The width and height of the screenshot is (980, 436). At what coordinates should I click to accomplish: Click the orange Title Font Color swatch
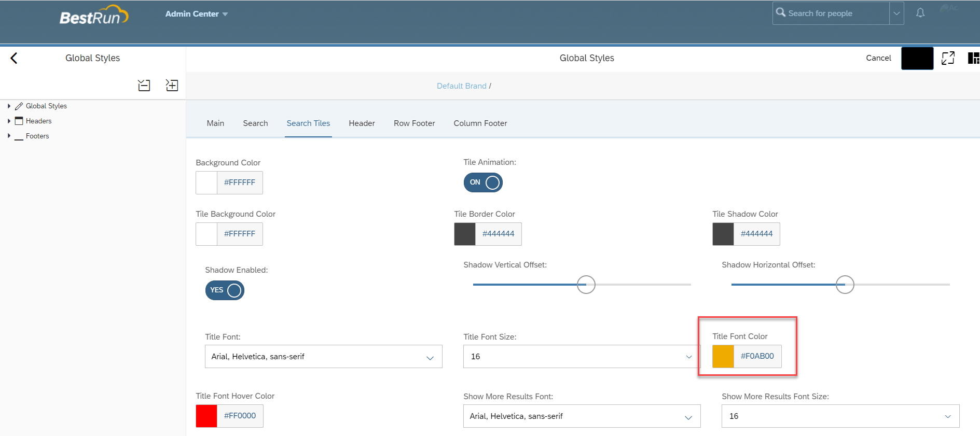click(x=723, y=356)
